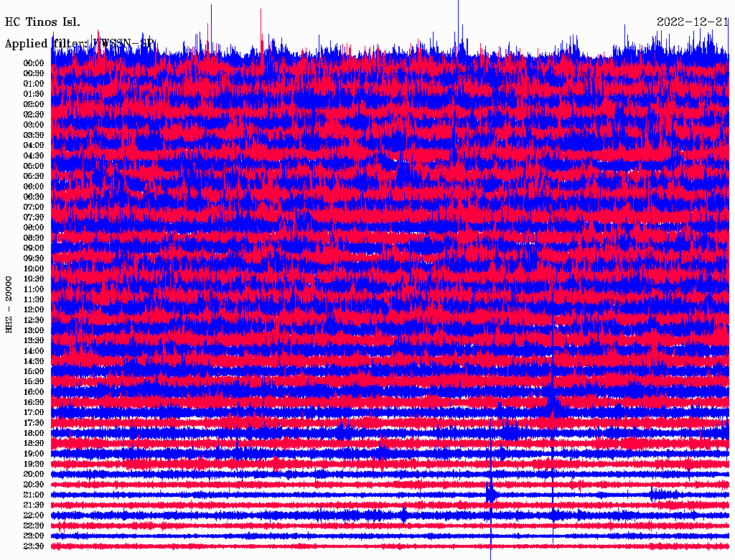Viewport: 735px width, 560px height.
Task: Select the 13:00 time label
Action: click(34, 330)
